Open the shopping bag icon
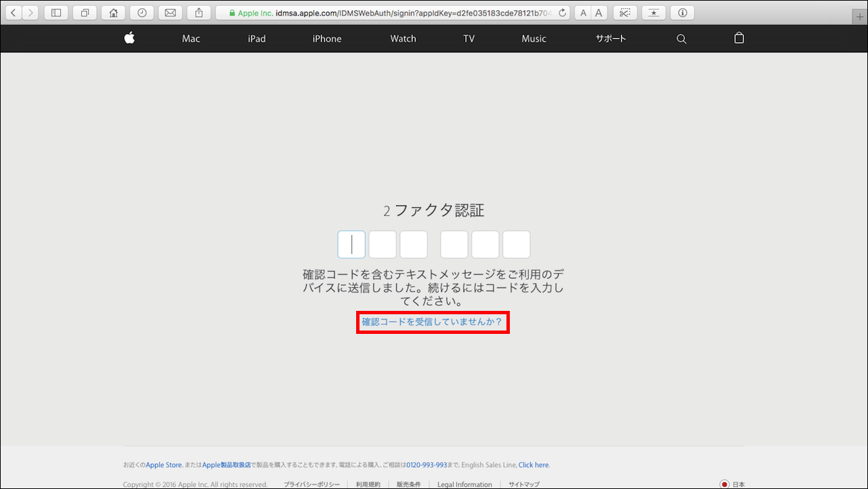 (x=739, y=39)
